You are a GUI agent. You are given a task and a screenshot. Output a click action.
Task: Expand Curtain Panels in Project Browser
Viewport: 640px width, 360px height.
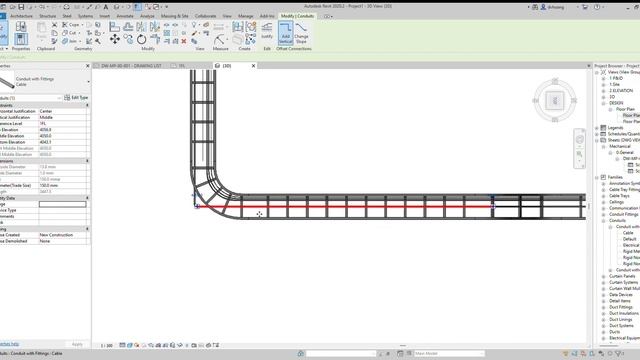pyautogui.click(x=604, y=276)
